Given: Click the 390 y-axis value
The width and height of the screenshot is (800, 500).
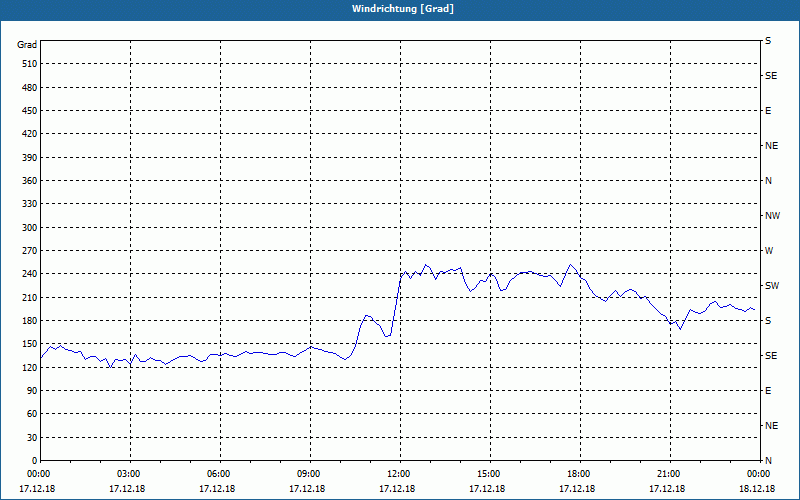Looking at the screenshot, I should [30, 157].
